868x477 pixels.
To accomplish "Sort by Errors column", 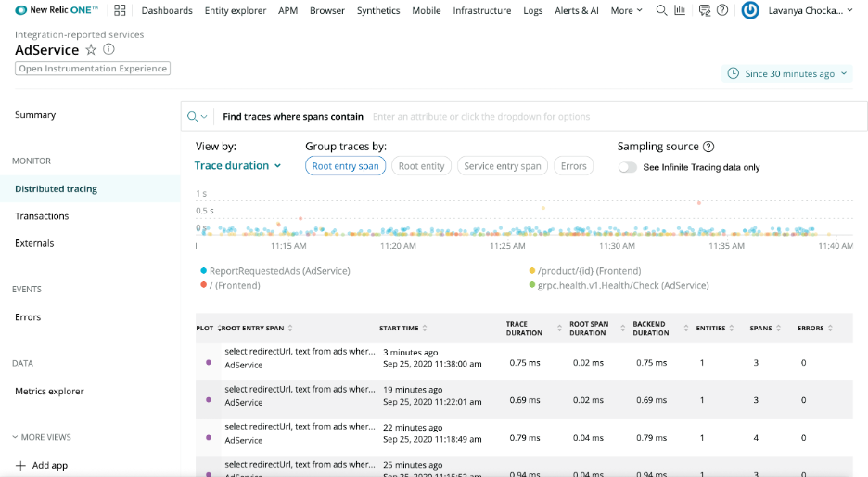I will [x=830, y=328].
